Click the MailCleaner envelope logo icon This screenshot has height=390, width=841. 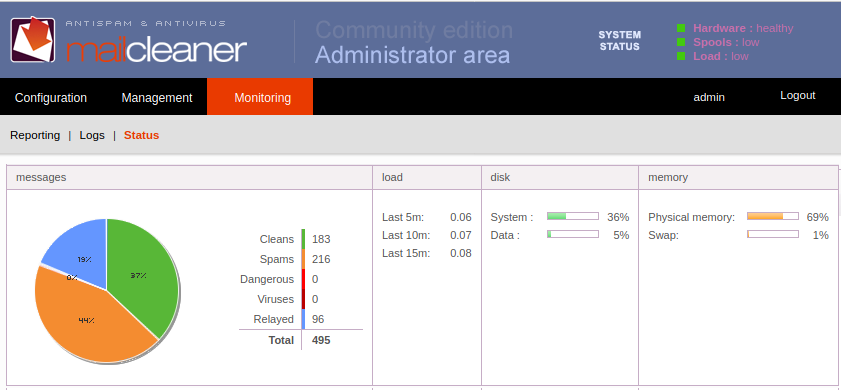point(33,39)
